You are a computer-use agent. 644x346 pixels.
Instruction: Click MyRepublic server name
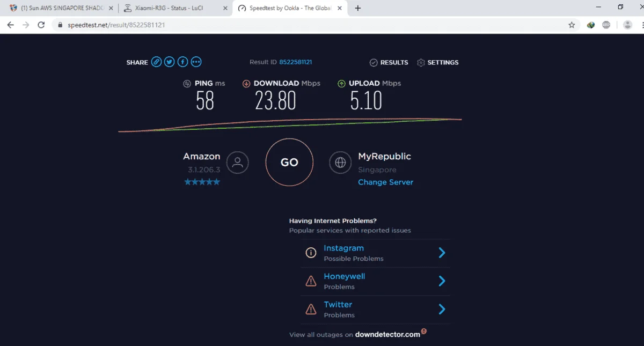(384, 157)
